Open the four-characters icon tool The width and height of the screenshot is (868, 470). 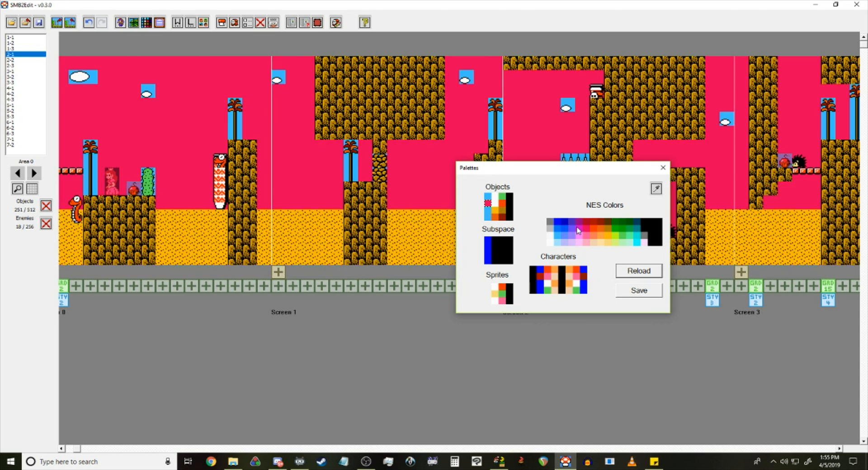(x=203, y=23)
